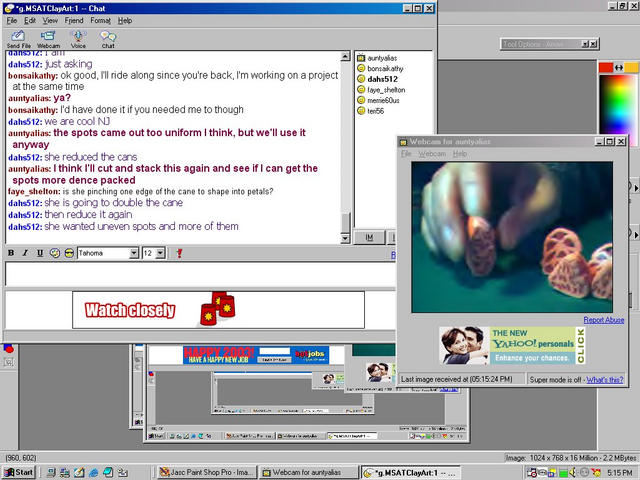Open the Help menu in Webcam window
Viewport: 640px width, 480px height.
460,154
